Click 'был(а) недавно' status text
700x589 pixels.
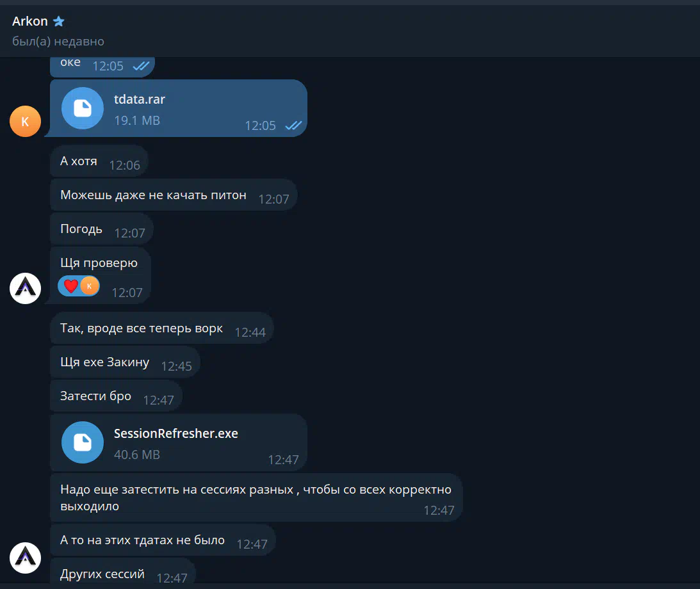click(x=58, y=41)
